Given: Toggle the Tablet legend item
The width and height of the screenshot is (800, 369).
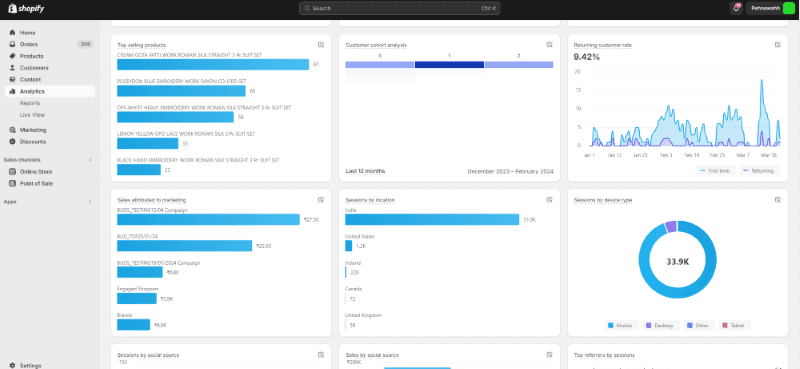Looking at the screenshot, I should pyautogui.click(x=735, y=326).
